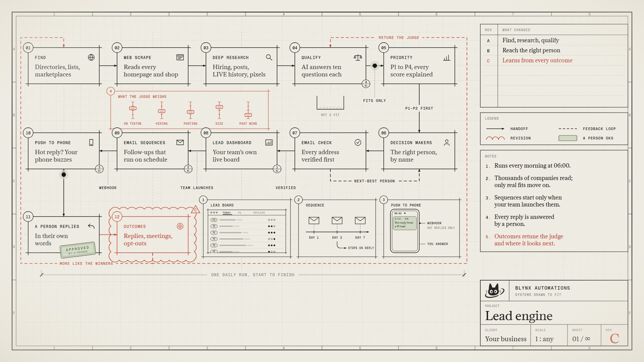The image size is (644, 362).
Task: Click the reply arrow icon in A PERSON REPLIES
Action: click(91, 226)
